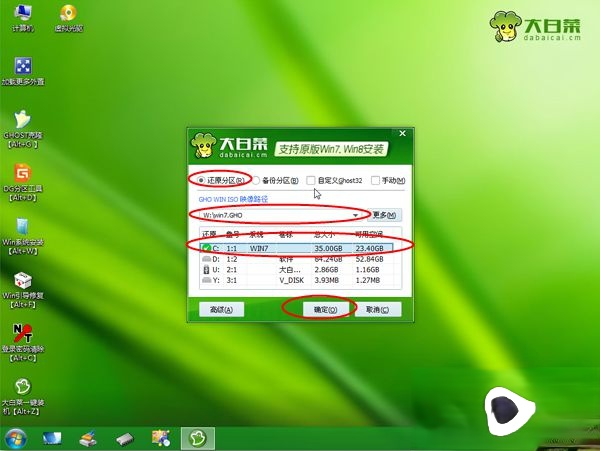Click the 高级(A) button
Viewport: 600px width, 451px height.
222,309
